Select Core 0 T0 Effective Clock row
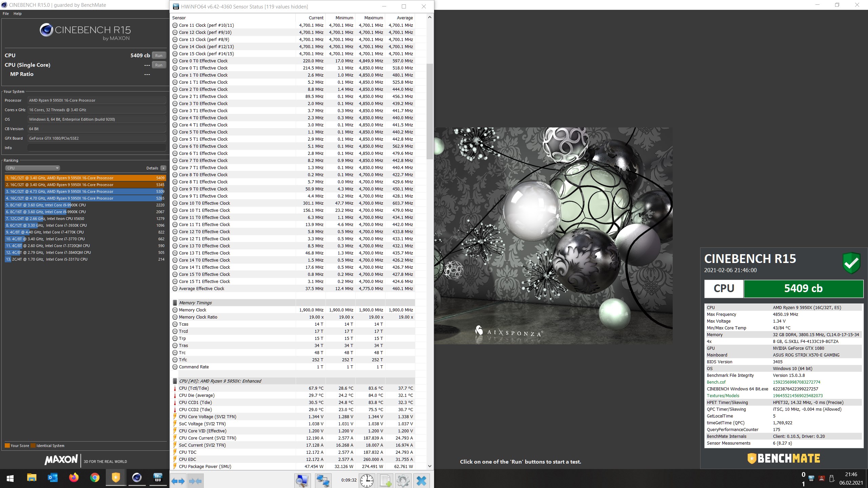The width and height of the screenshot is (868, 488). pos(293,61)
